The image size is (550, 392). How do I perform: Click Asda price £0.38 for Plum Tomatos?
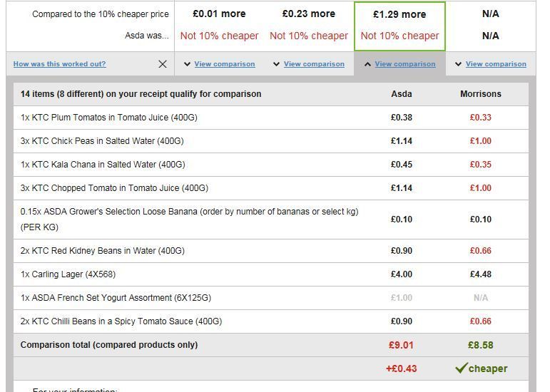(x=402, y=118)
